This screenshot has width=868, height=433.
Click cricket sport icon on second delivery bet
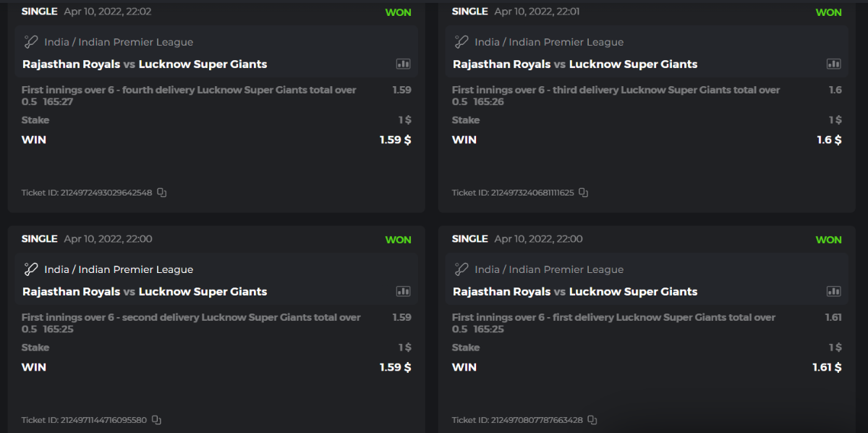(x=30, y=269)
